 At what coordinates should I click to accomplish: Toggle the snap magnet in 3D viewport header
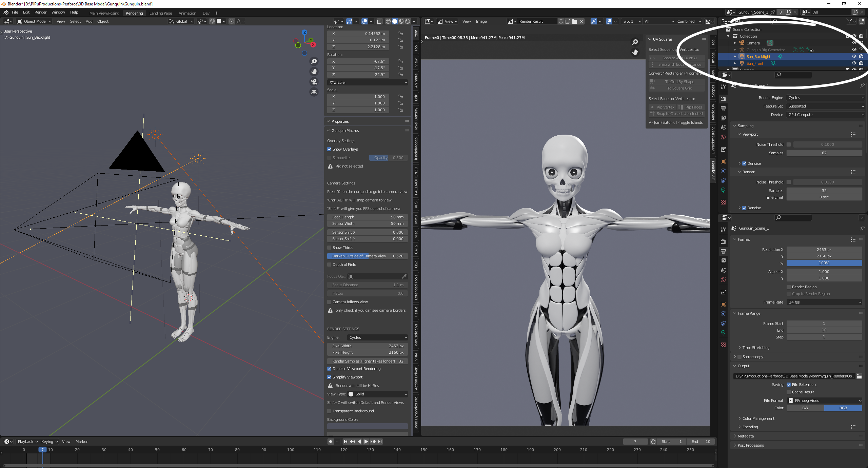[x=212, y=21]
